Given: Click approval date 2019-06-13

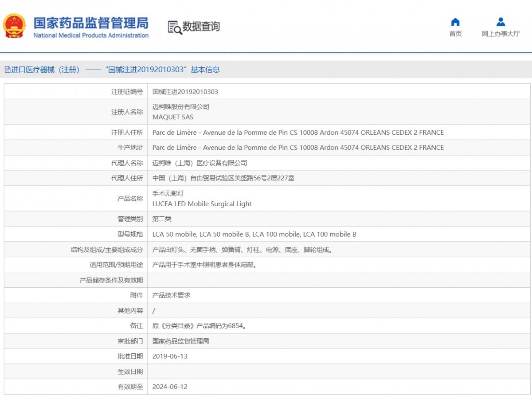Looking at the screenshot, I should click(170, 356).
